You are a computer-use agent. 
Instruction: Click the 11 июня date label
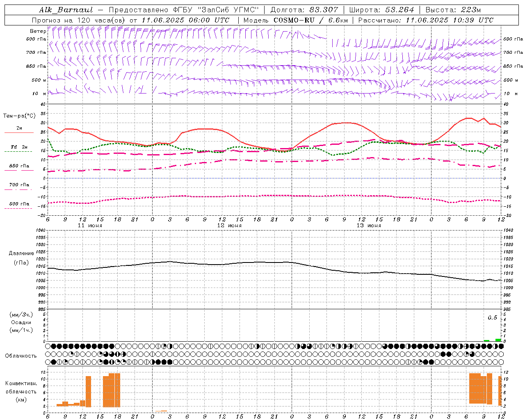click(x=90, y=226)
